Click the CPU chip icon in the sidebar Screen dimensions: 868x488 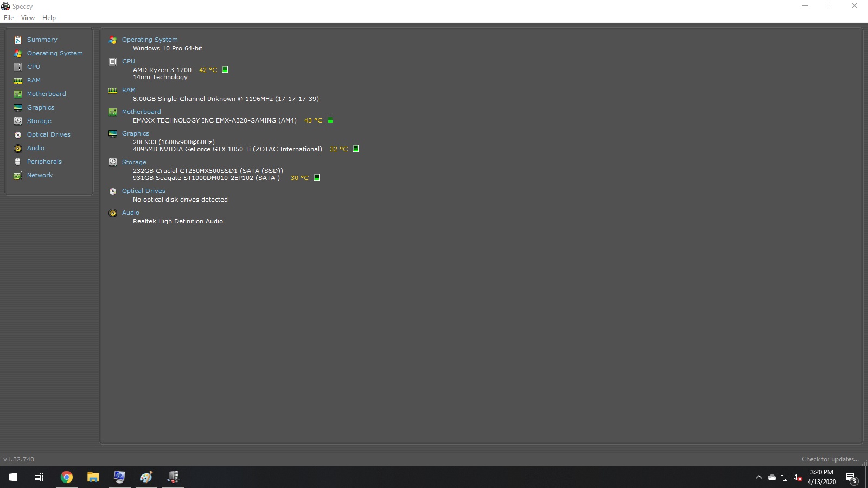pos(18,67)
